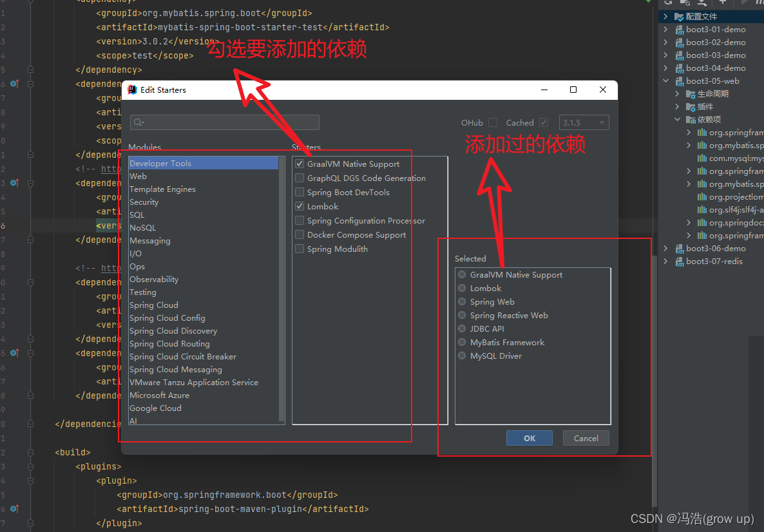Screen dimensions: 764x532
Task: Check the GraphQL DGS Code Generation checkbox
Action: (300, 178)
